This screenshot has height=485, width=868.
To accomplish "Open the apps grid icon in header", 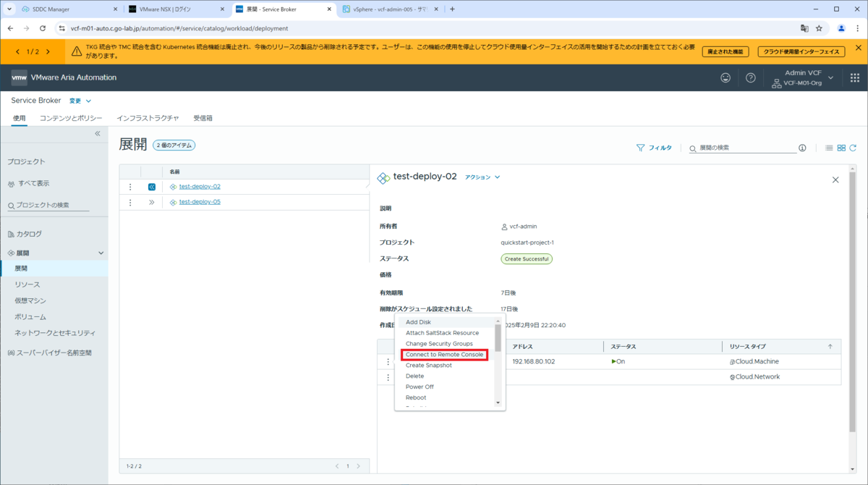I will coord(854,77).
